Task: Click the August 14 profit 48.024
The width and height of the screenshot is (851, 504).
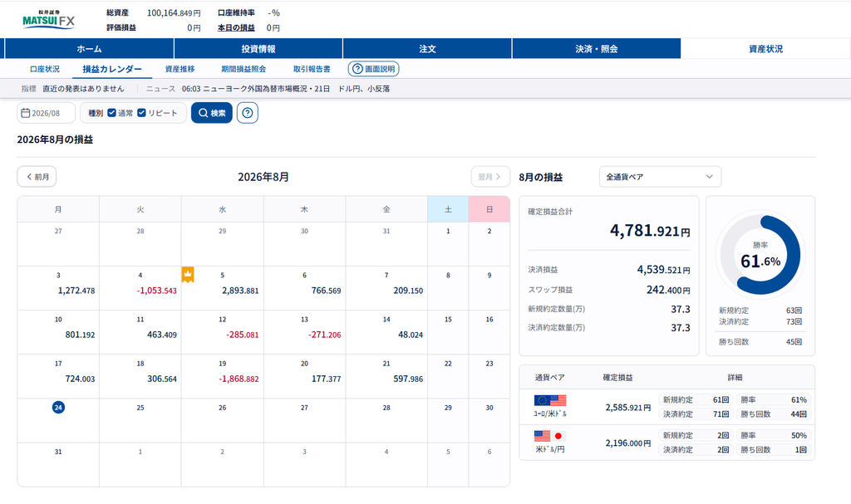Action: tap(411, 335)
